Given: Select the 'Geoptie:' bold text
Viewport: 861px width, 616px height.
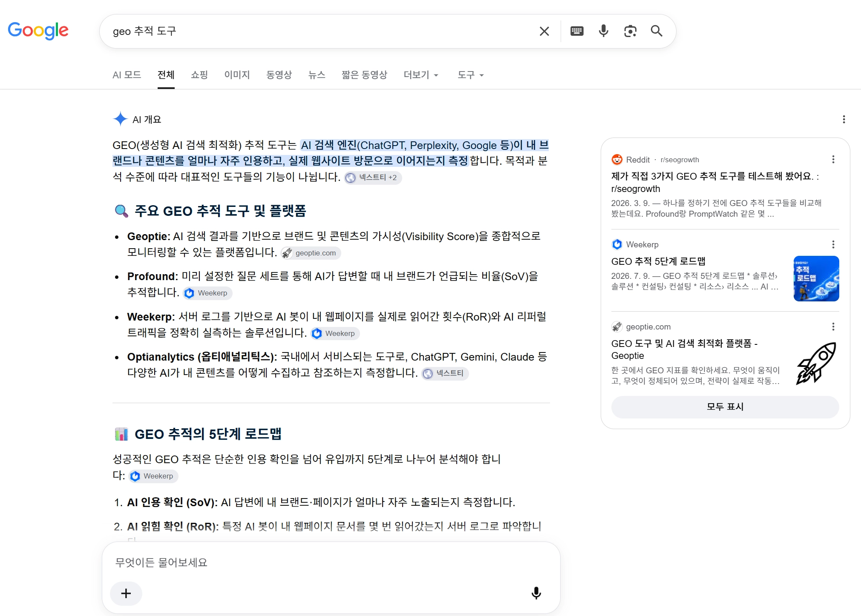Looking at the screenshot, I should pos(149,236).
